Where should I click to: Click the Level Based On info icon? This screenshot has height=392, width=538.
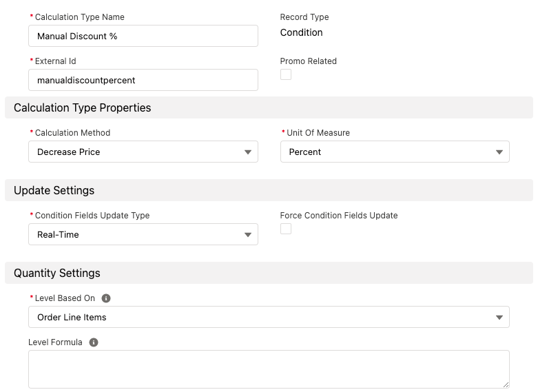(x=106, y=298)
